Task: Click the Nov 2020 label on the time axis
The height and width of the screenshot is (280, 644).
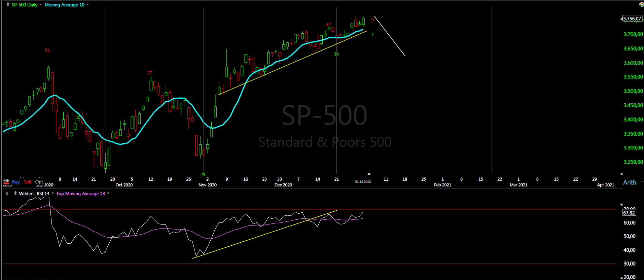Action: click(x=208, y=185)
